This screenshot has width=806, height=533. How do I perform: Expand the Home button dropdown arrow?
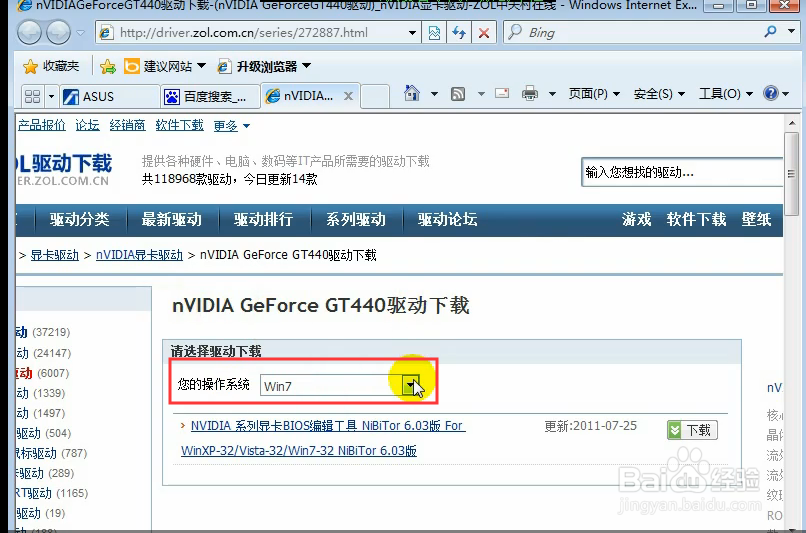point(434,94)
